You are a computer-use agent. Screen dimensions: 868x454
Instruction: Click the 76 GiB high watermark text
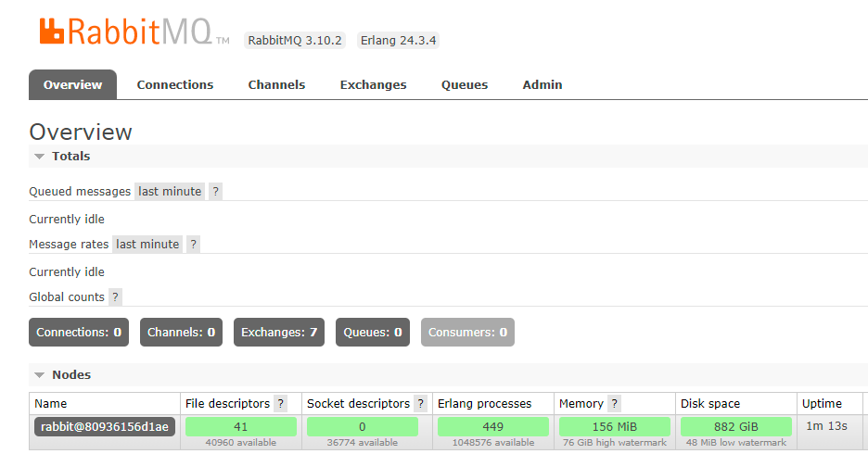pos(615,443)
